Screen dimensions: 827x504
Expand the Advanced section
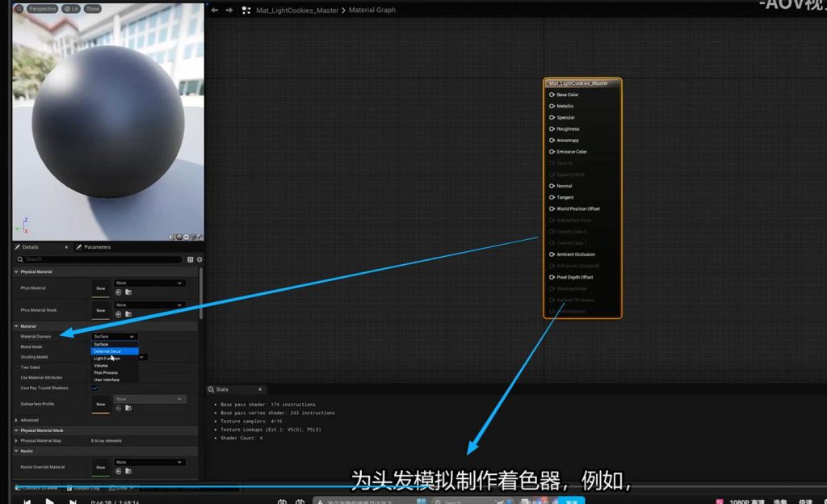point(16,420)
